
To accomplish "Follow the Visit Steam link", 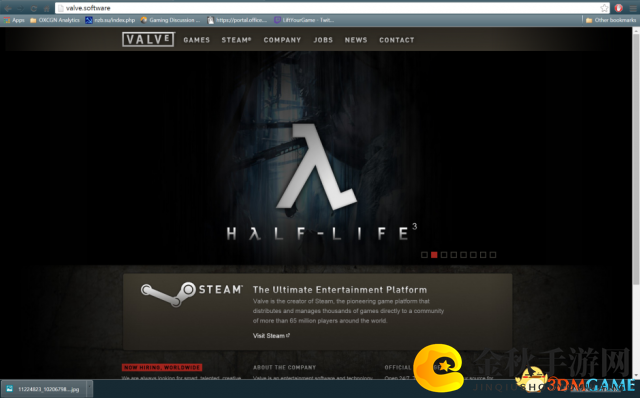I will click(271, 336).
